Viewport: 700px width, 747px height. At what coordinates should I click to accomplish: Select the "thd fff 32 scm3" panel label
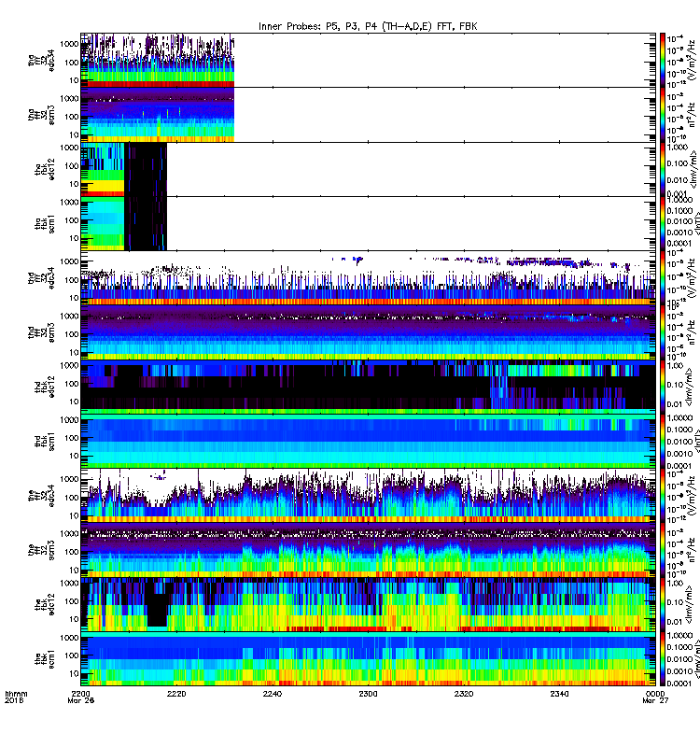point(39,332)
